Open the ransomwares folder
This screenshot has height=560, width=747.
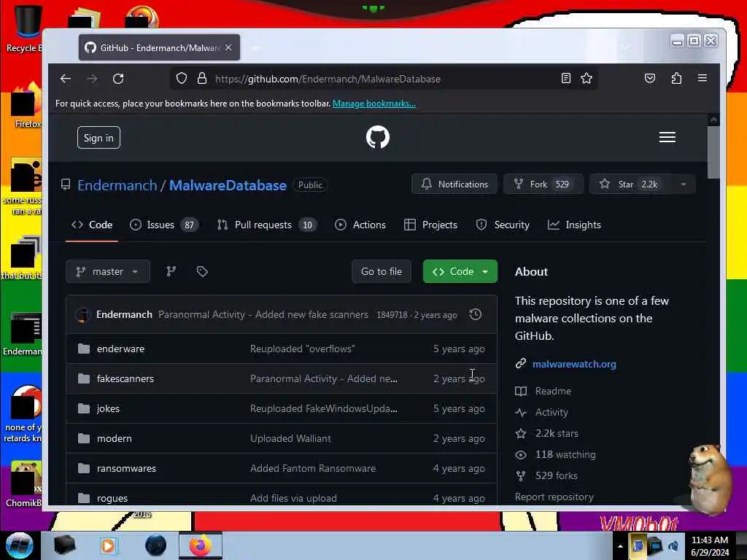[x=126, y=469]
